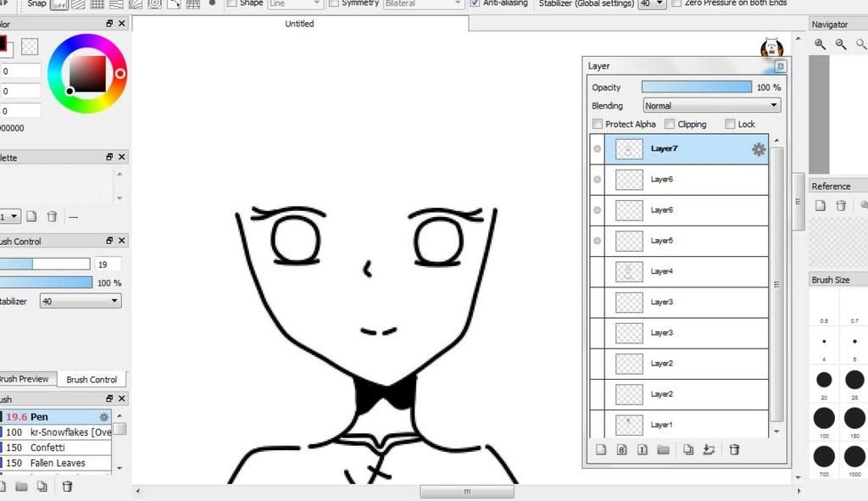Create a layer folder in Layer panel

pos(663,449)
